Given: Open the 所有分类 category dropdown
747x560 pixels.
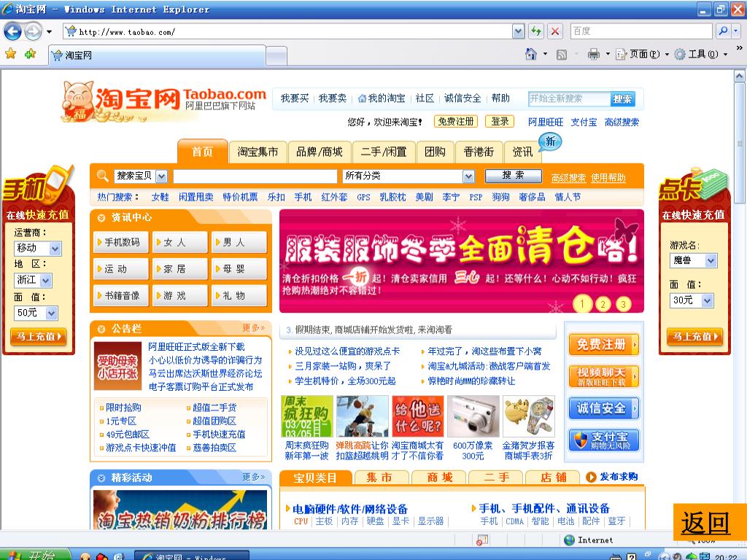Looking at the screenshot, I should pyautogui.click(x=469, y=176).
